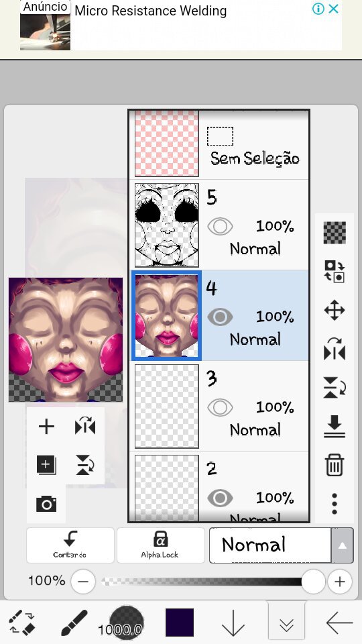
Task: Select the brush tool
Action: (74, 623)
